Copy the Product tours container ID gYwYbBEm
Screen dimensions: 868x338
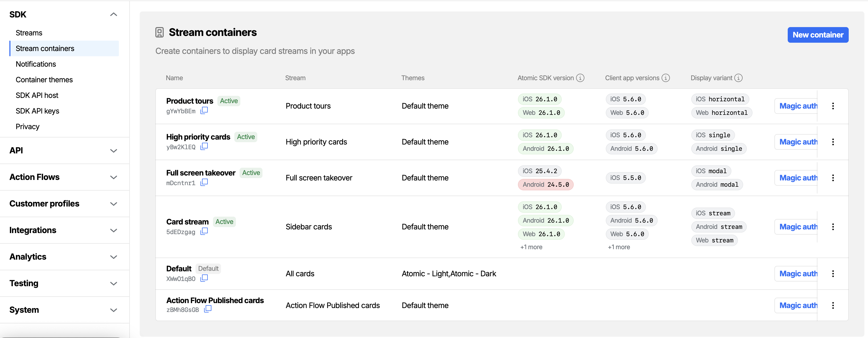tap(204, 110)
